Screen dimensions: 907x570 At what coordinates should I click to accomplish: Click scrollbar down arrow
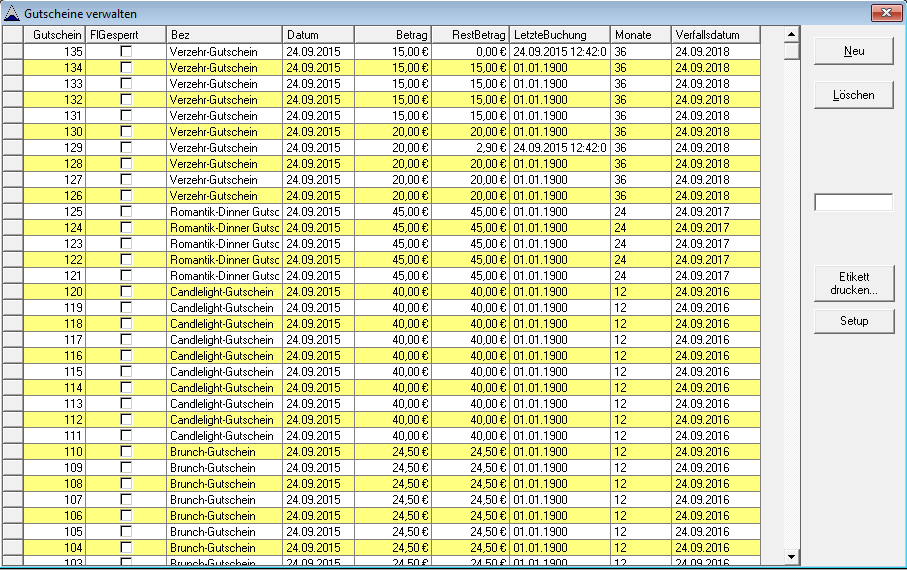point(791,557)
